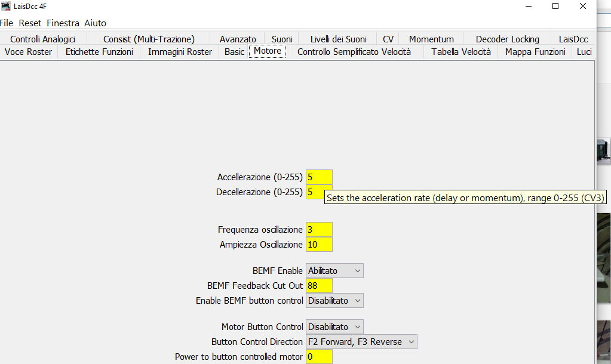The width and height of the screenshot is (611, 364).
Task: Click the Accellerazione value field
Action: [x=319, y=177]
